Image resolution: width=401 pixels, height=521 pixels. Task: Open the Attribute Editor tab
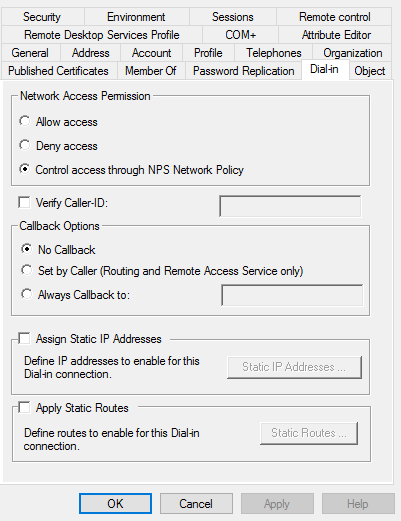click(x=336, y=35)
